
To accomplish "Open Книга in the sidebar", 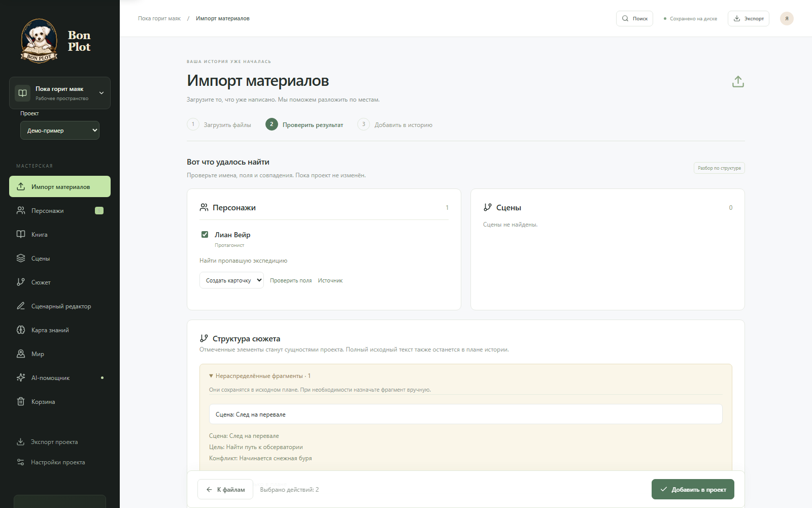I will click(60, 234).
